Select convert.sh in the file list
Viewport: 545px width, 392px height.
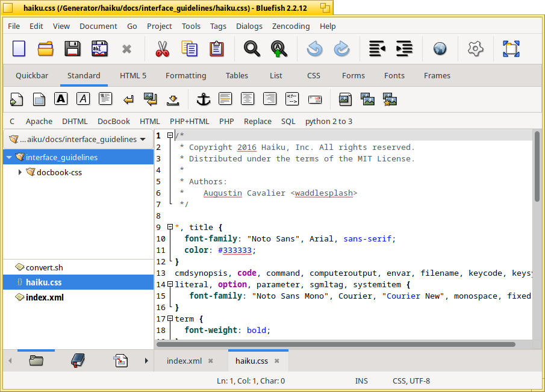point(78,267)
